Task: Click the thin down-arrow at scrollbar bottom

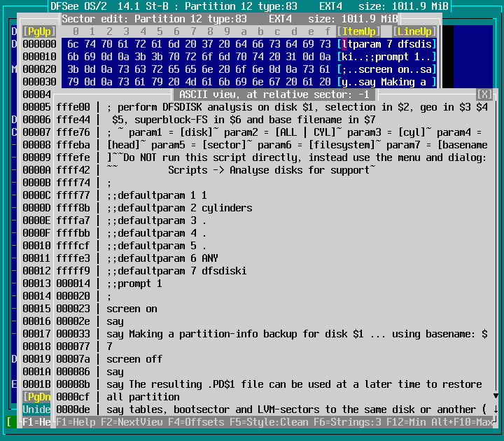Action: 496,409
